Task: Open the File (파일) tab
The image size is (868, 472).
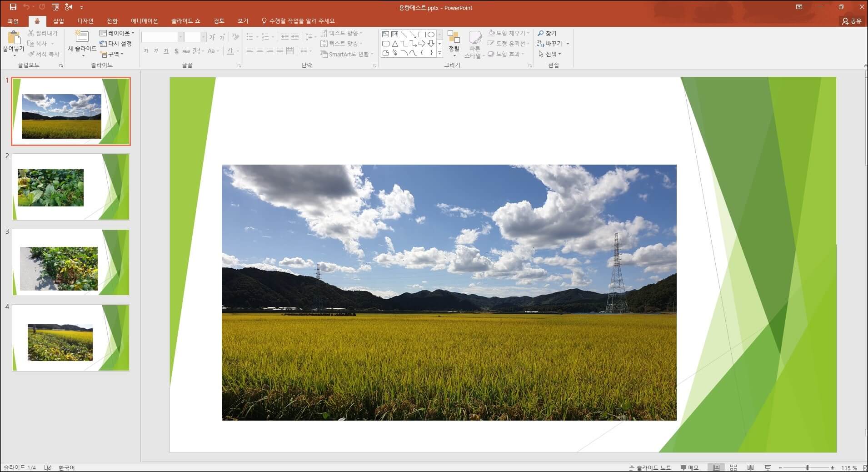Action: click(x=13, y=21)
